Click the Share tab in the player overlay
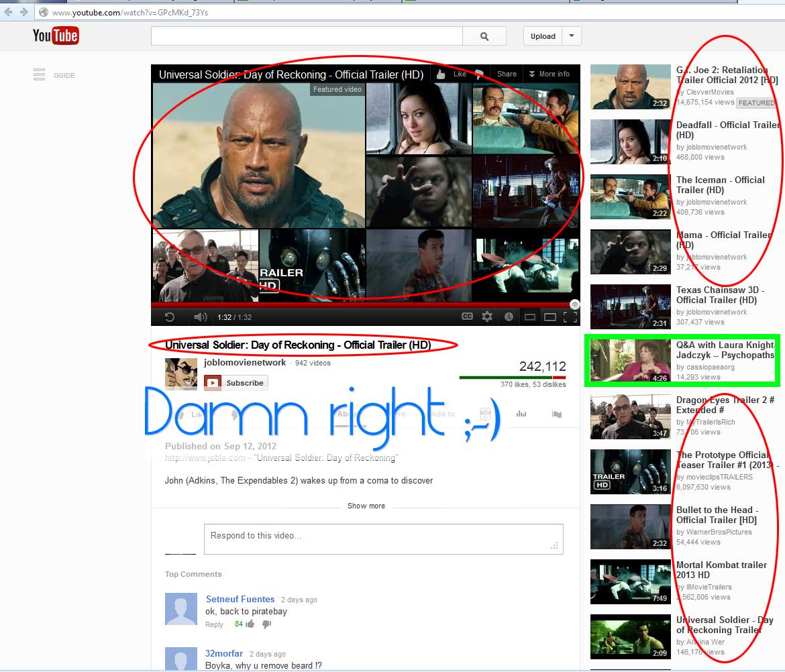 pyautogui.click(x=507, y=74)
